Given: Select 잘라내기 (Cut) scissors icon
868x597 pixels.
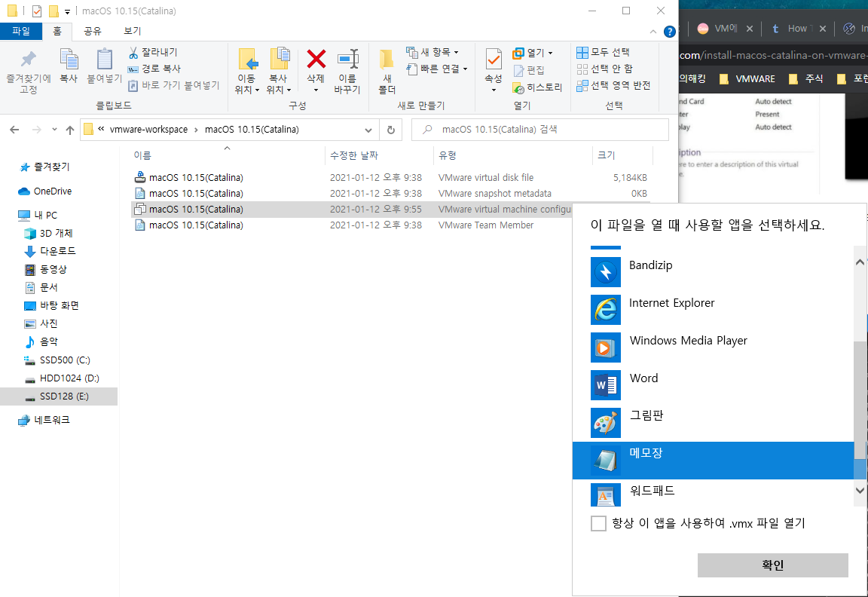Looking at the screenshot, I should pos(133,53).
